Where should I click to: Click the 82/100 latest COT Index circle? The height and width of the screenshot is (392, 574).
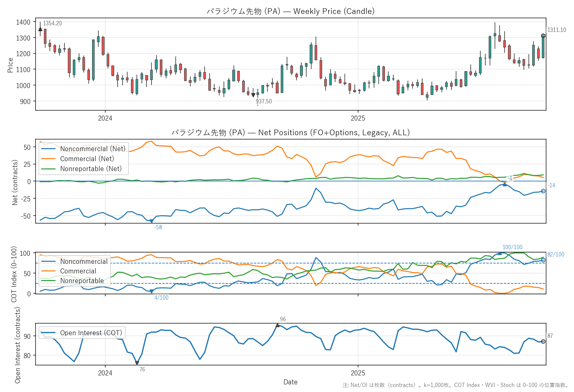click(543, 260)
